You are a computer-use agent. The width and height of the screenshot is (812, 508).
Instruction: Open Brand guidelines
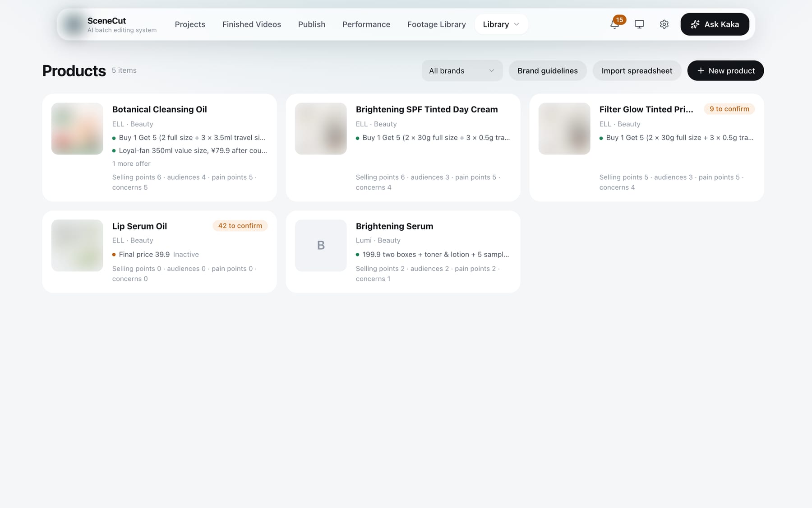pyautogui.click(x=548, y=71)
